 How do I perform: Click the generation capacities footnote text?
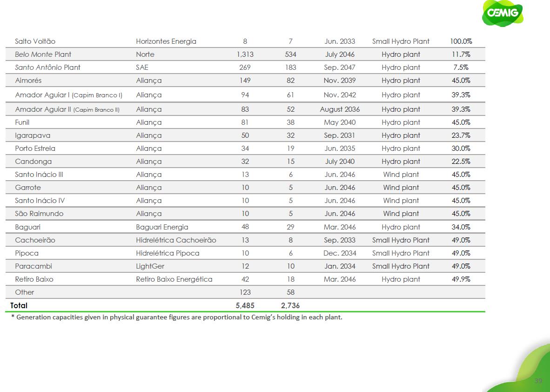point(176,318)
